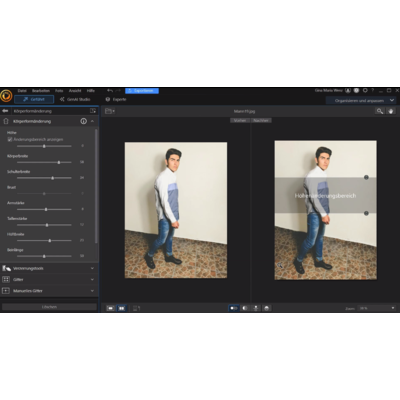Click the third icon in bottom center group
This screenshot has height=400, width=400.
pos(256,308)
